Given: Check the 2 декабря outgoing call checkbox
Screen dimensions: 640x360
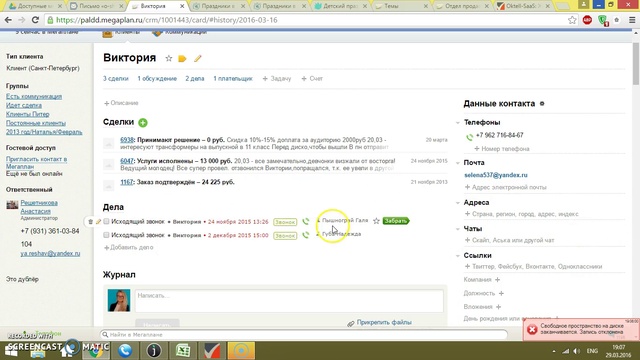Looking at the screenshot, I should click(x=106, y=235).
